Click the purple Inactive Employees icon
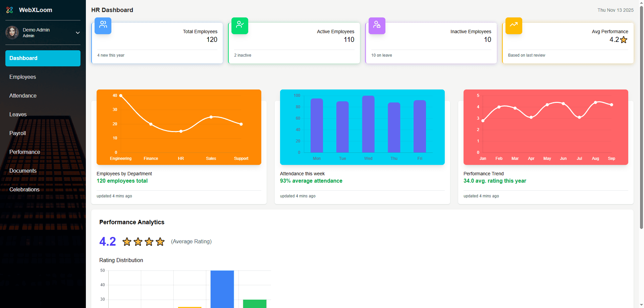 (377, 26)
